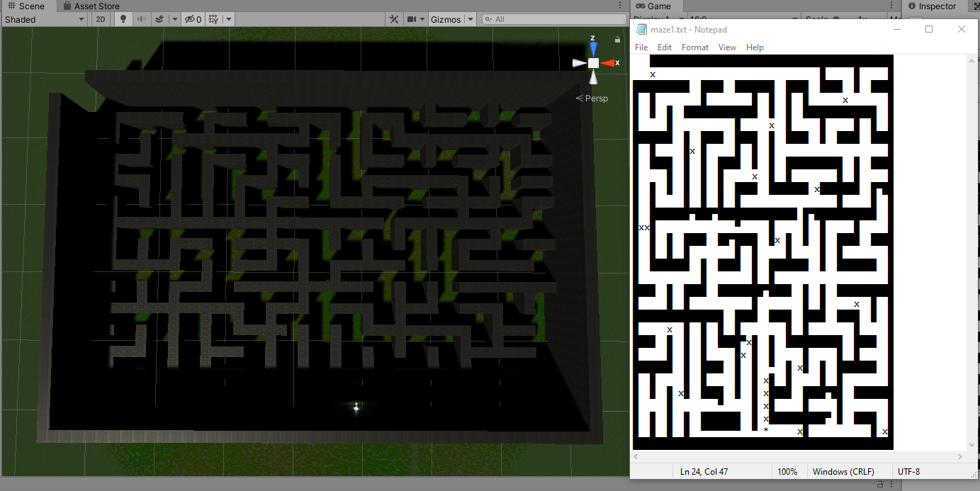Click 'Windows (CRLF)' status bar entry

coord(843,472)
